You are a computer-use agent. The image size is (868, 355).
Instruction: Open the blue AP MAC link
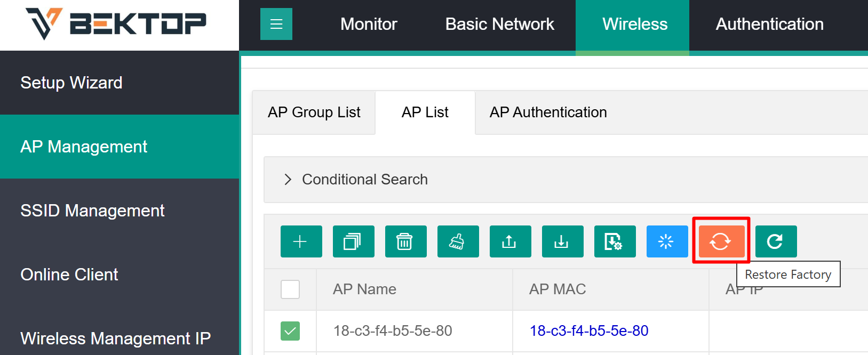tap(588, 331)
